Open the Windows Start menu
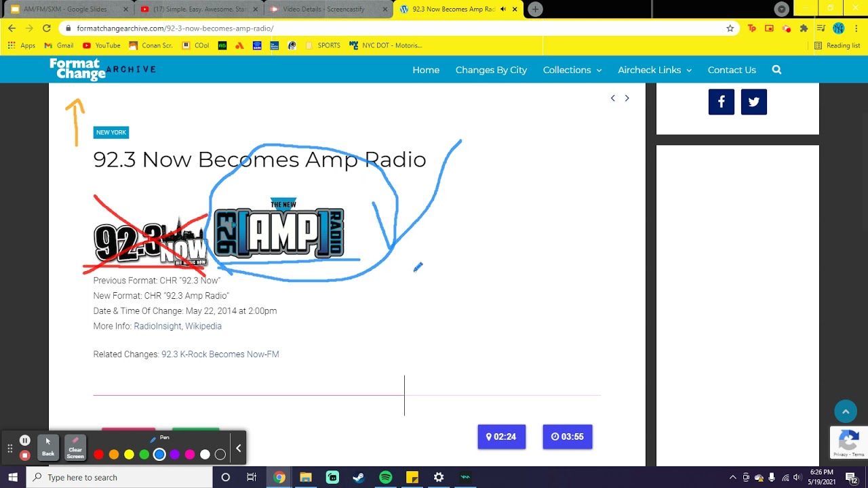This screenshot has width=868, height=488. (x=13, y=477)
